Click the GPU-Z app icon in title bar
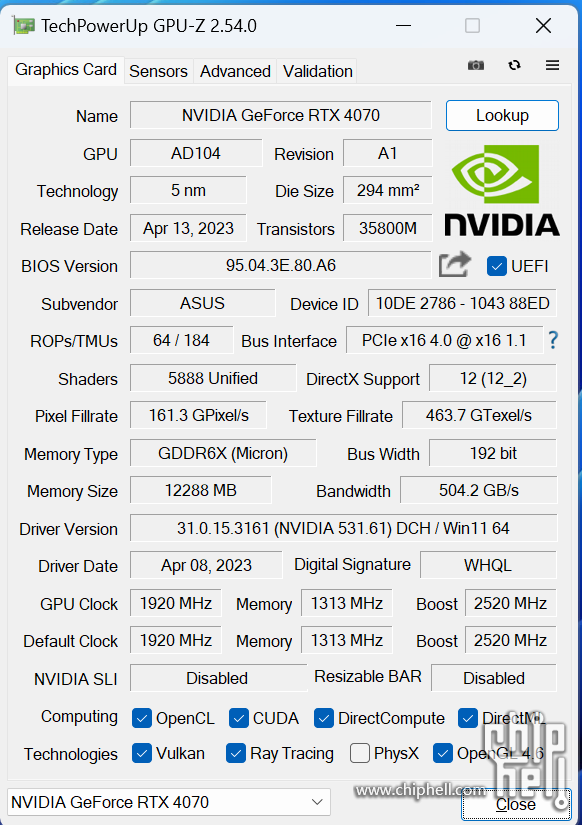 [x=24, y=25]
